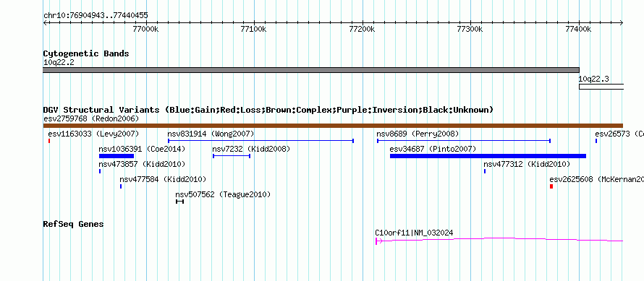Screen dimensions: 644x281
Task: Open nsv831914 (Wong2007) label
Action: pos(211,134)
